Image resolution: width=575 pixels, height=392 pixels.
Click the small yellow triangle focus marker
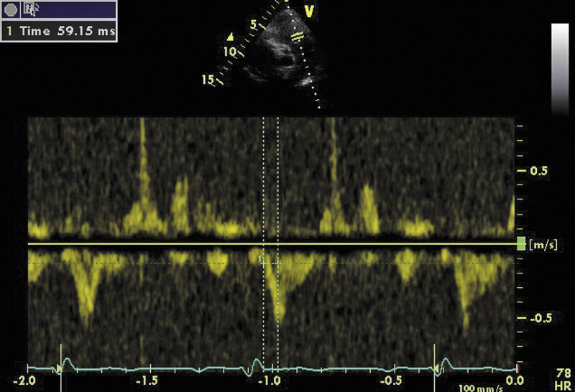[x=230, y=37]
